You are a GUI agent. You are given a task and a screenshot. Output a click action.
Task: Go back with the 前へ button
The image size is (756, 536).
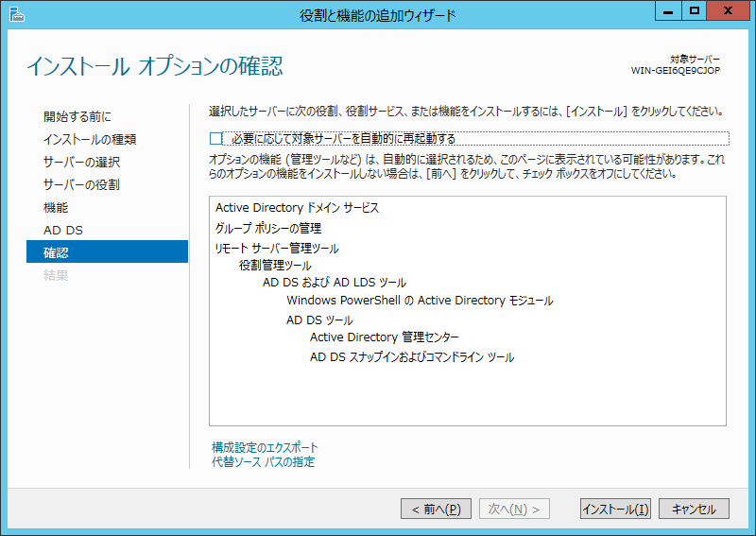436,509
